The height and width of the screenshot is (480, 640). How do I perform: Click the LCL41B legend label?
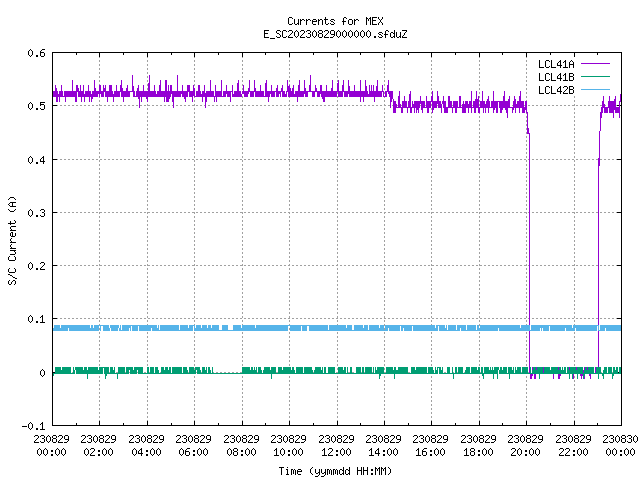click(x=556, y=77)
